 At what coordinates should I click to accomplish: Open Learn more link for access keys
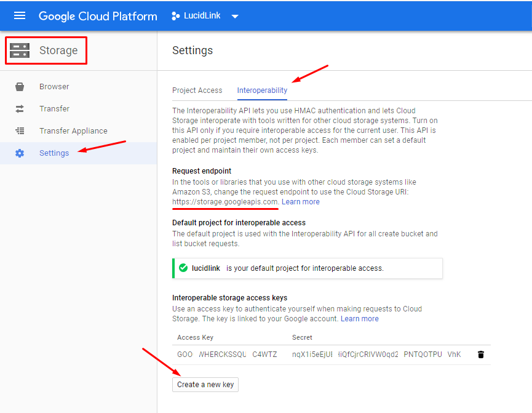pos(360,319)
